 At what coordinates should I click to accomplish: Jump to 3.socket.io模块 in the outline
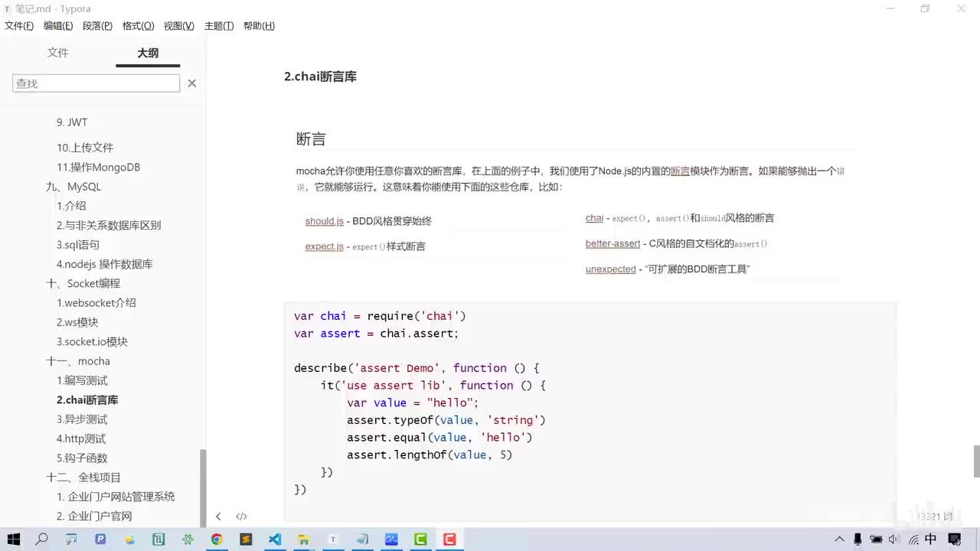pos(92,341)
